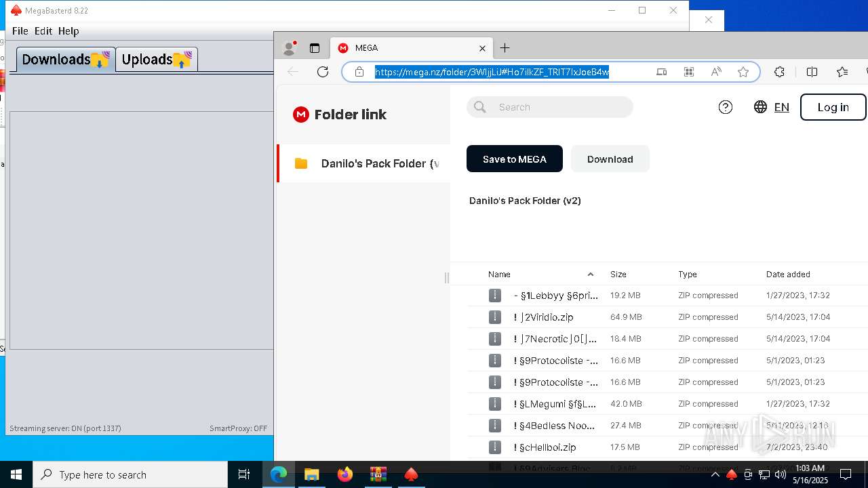This screenshot has width=868, height=488.
Task: Select Danilo's Pack Folder in sidebar
Action: [363, 163]
